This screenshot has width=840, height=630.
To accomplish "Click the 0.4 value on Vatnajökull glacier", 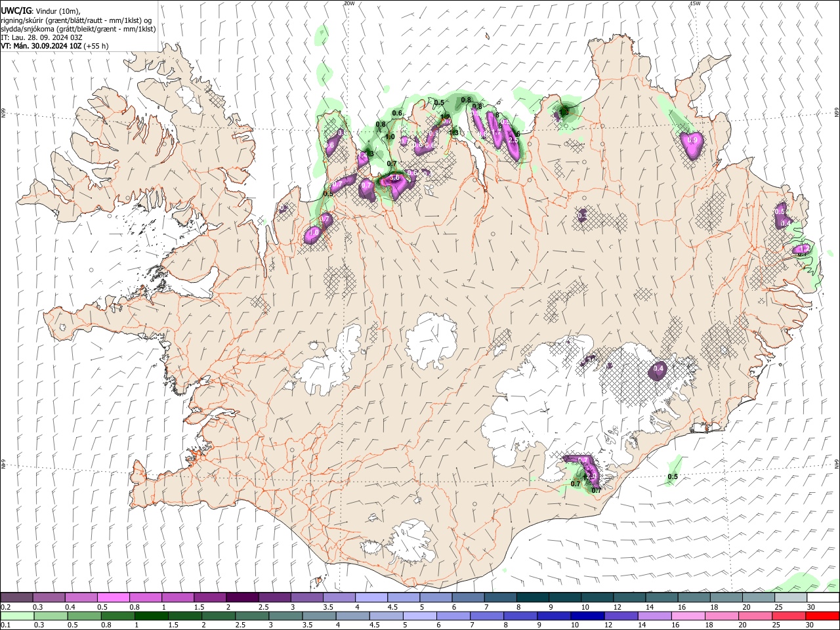I will click(x=659, y=369).
